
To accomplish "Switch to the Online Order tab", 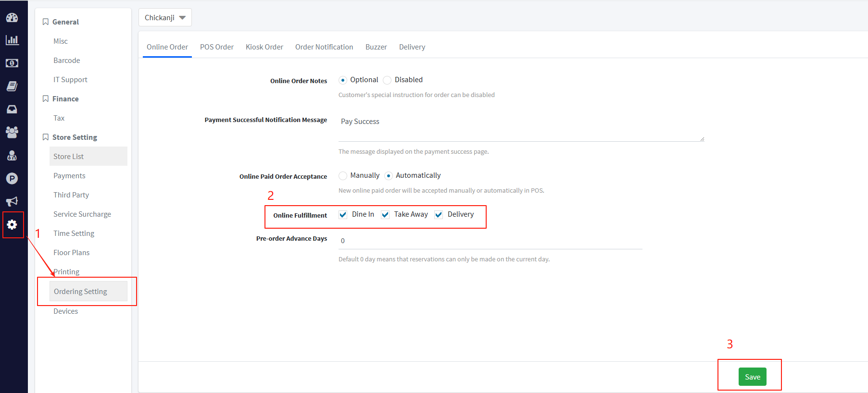I will 167,47.
